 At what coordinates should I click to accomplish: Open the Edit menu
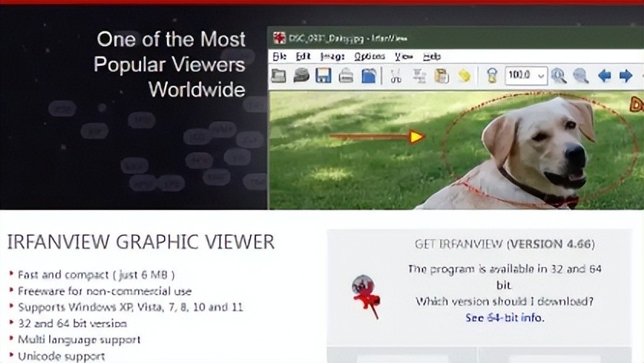(x=303, y=56)
